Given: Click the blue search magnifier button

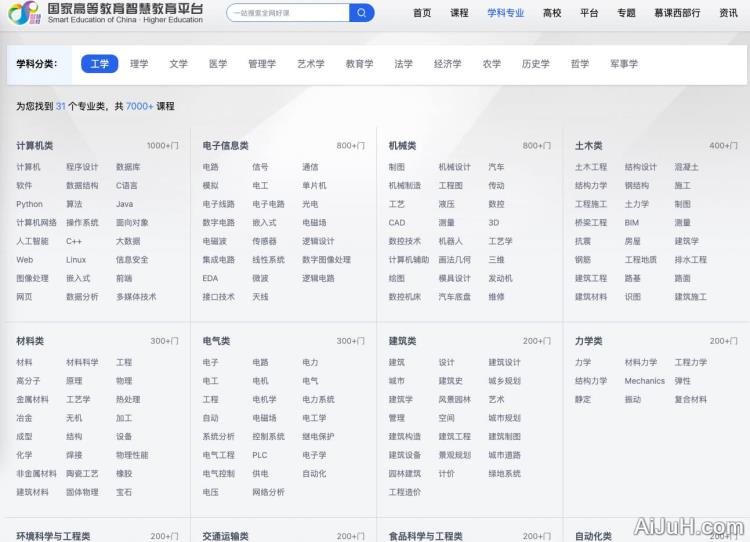Looking at the screenshot, I should click(x=362, y=13).
